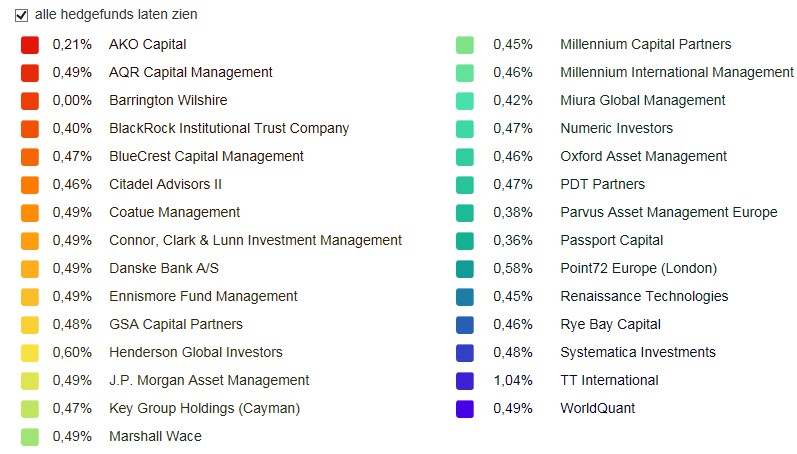The width and height of the screenshot is (797, 454).
Task: Click the 1,04% value for TT International
Action: pos(513,381)
